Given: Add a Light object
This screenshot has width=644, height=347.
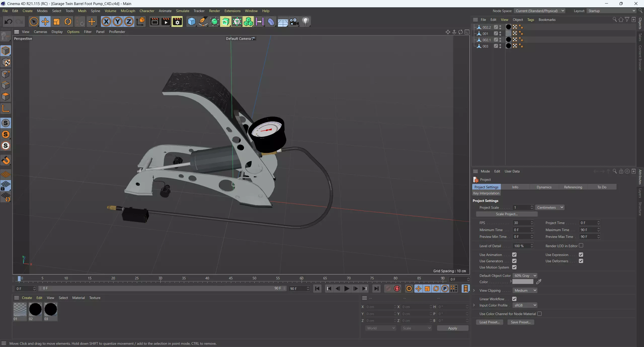Looking at the screenshot, I should [x=305, y=22].
